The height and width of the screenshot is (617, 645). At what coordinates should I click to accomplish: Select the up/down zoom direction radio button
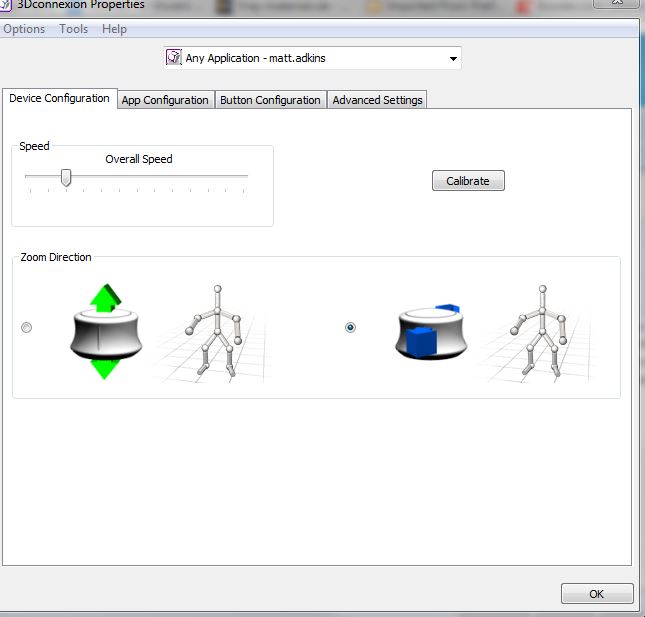point(26,327)
